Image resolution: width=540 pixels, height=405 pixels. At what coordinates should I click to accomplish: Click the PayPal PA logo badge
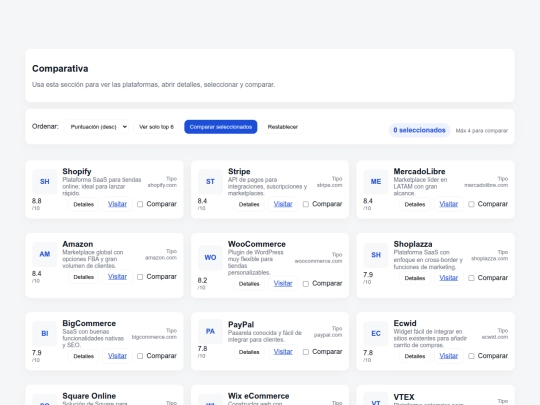pos(210,331)
